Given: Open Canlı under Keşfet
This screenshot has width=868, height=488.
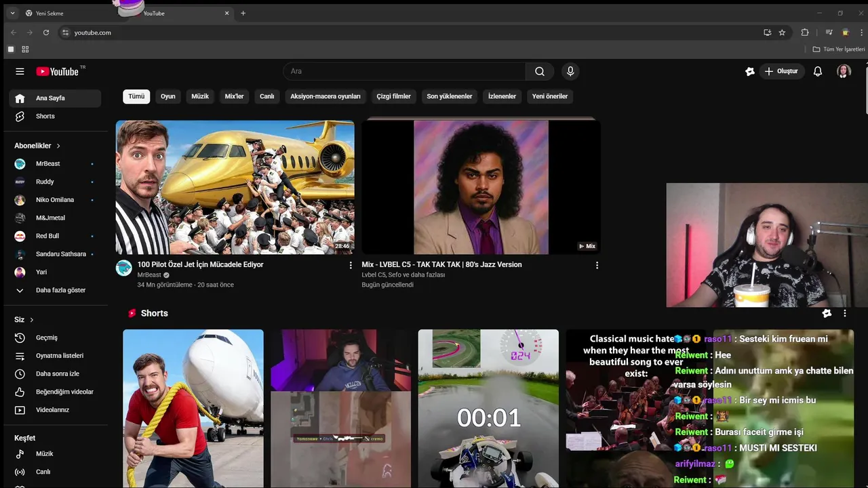Looking at the screenshot, I should click(x=55, y=472).
